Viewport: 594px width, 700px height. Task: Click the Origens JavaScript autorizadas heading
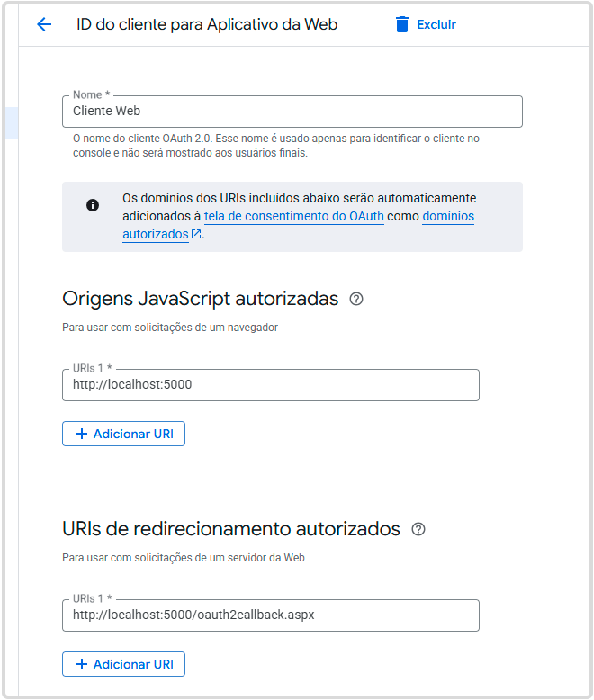point(200,299)
